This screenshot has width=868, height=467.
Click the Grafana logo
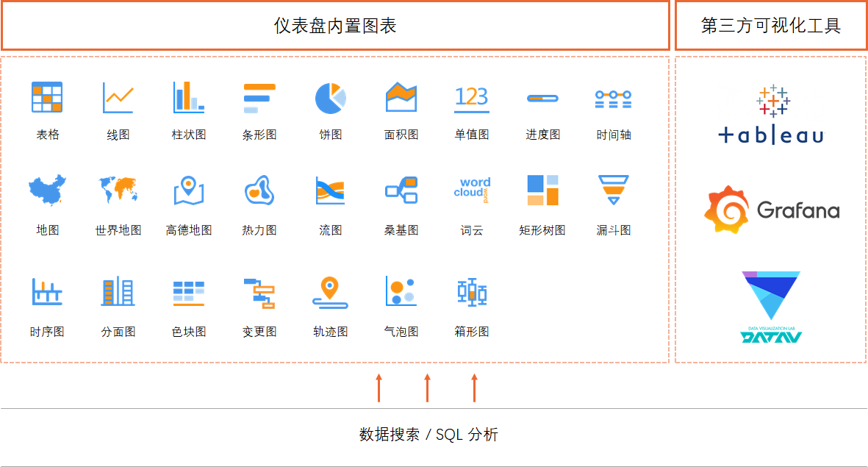(x=772, y=210)
